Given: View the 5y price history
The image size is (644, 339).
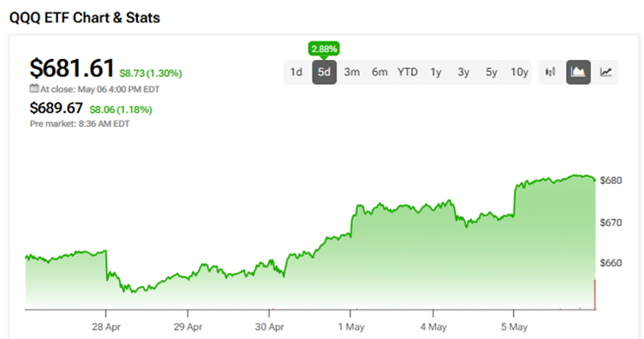Looking at the screenshot, I should click(x=492, y=72).
